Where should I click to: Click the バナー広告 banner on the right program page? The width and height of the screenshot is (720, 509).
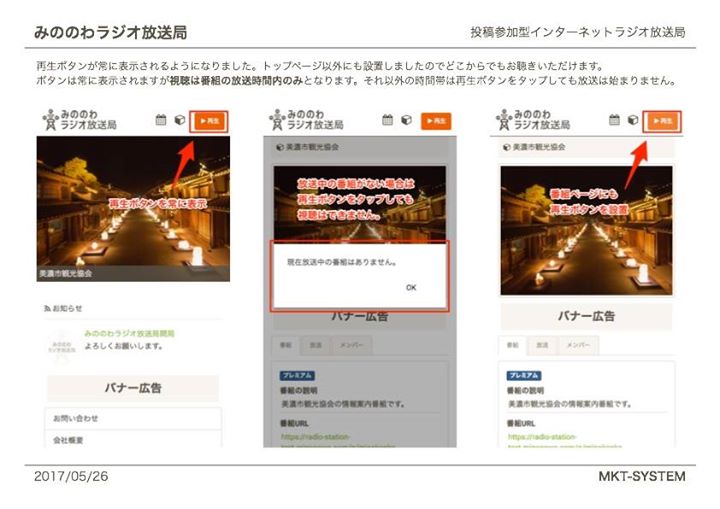(586, 317)
